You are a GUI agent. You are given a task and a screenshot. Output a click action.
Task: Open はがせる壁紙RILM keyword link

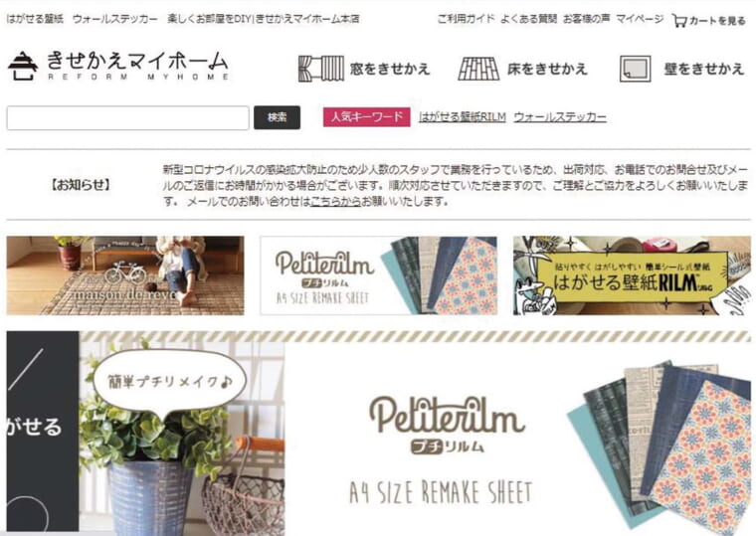463,117
